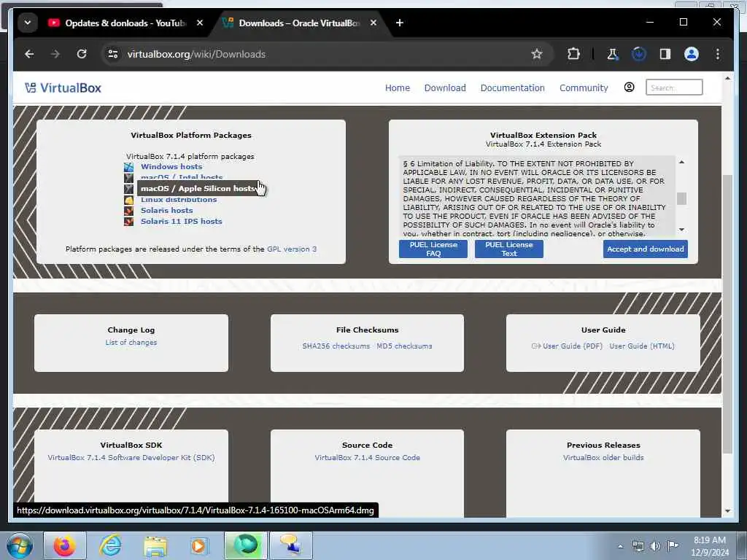Click the browser forward arrow
The width and height of the screenshot is (747, 560).
[55, 54]
